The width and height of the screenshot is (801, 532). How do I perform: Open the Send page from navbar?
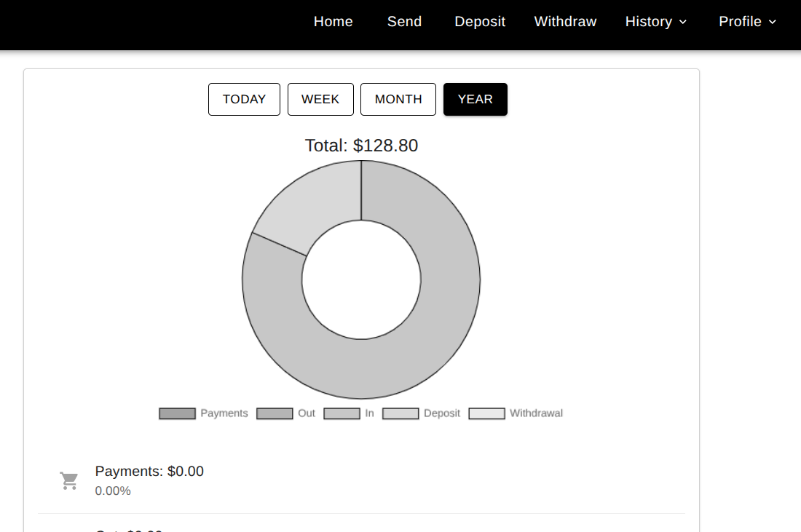coord(404,22)
